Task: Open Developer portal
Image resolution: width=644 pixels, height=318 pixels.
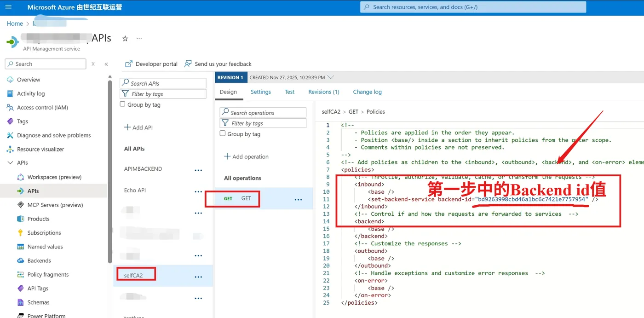Action: point(151,64)
